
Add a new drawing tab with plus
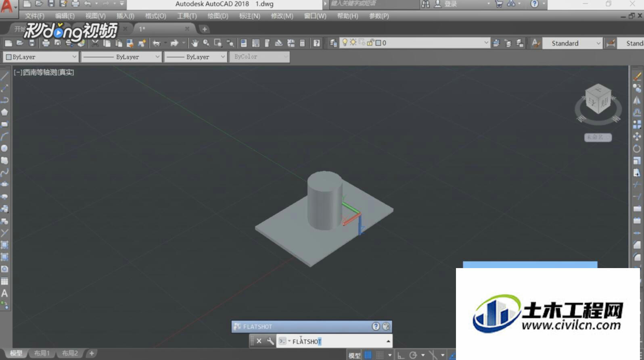pos(205,29)
